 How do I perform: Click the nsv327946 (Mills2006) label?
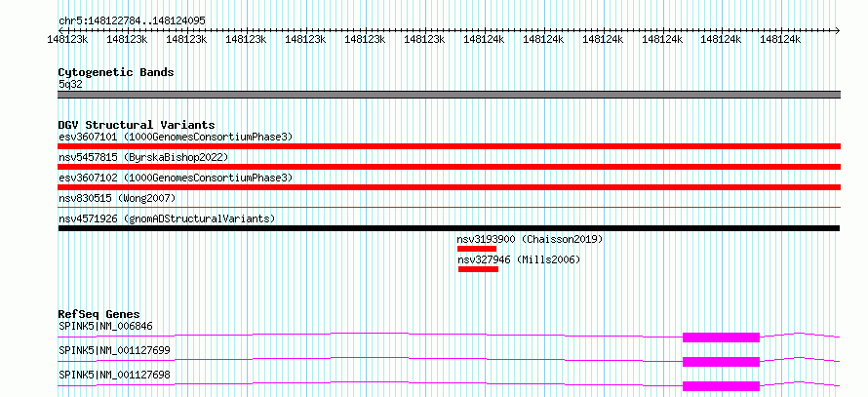point(519,259)
